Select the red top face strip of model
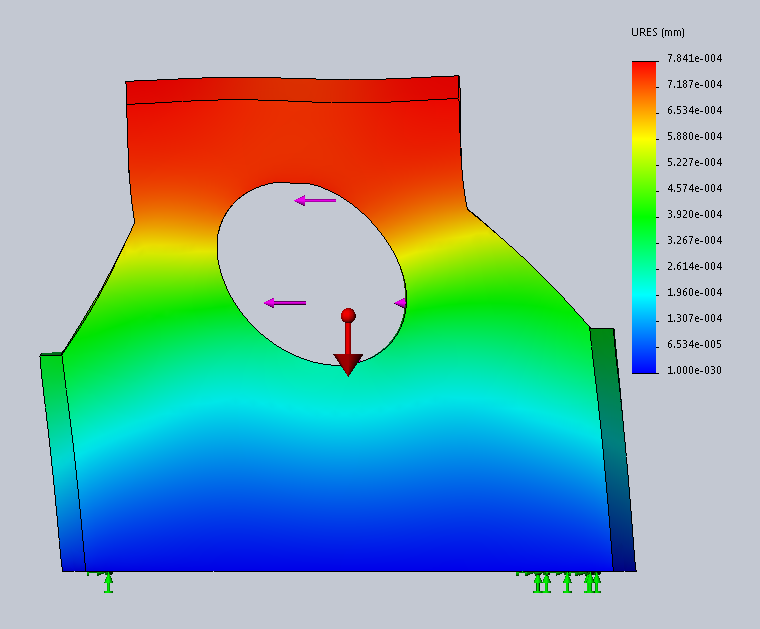Viewport: 760px width, 629px height. tap(290, 90)
